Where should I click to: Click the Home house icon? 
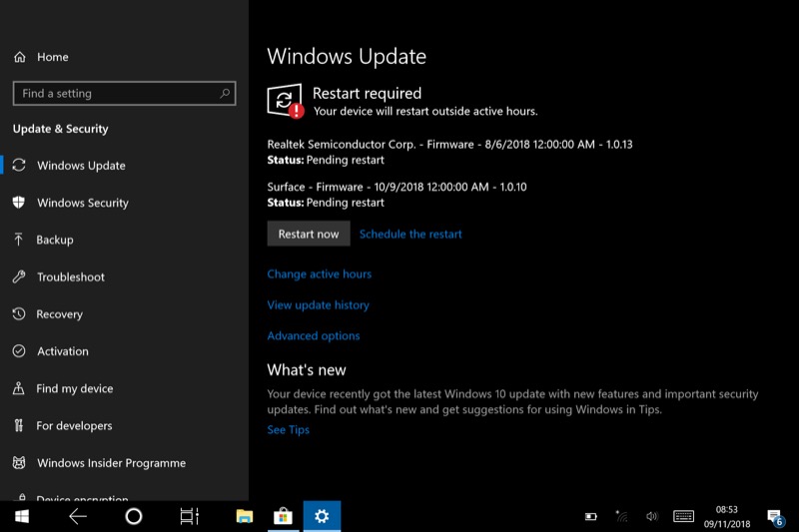point(19,57)
